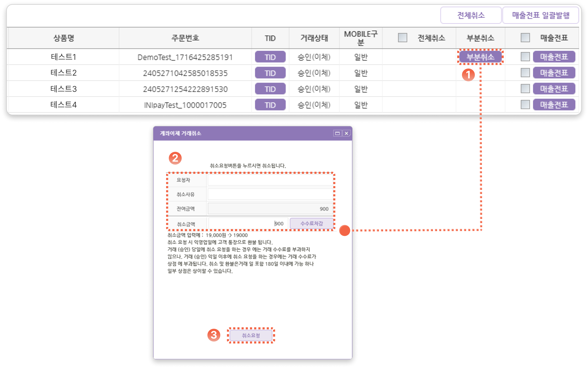
Task: Check the 매출전표 checkbox for 테스트2
Action: (x=525, y=72)
